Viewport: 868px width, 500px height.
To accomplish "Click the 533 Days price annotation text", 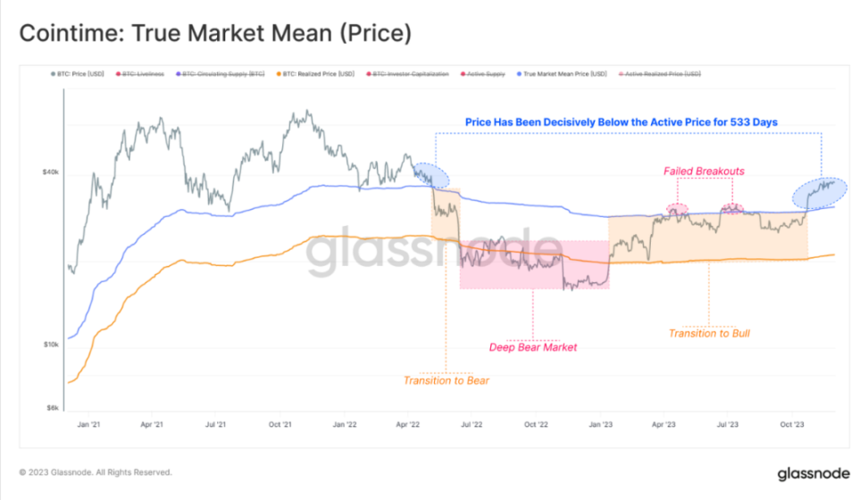I will [x=622, y=121].
